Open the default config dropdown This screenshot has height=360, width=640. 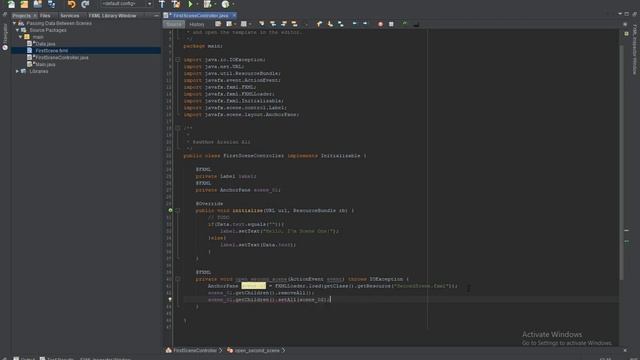127,4
